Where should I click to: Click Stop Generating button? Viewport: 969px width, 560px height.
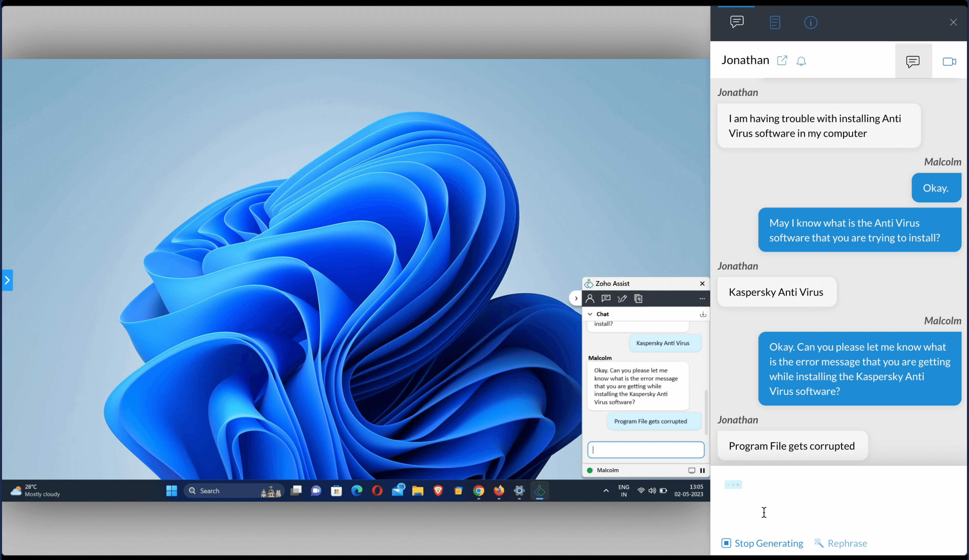coord(762,543)
